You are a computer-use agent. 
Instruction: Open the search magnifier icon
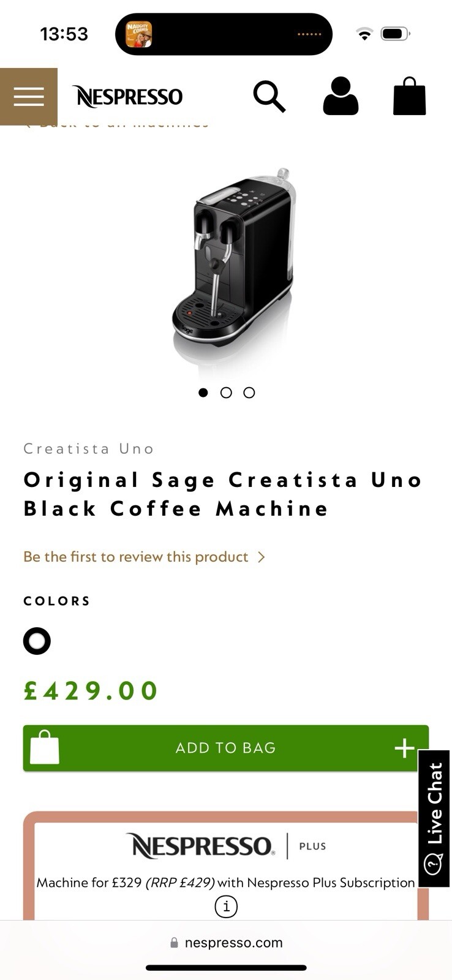(269, 97)
